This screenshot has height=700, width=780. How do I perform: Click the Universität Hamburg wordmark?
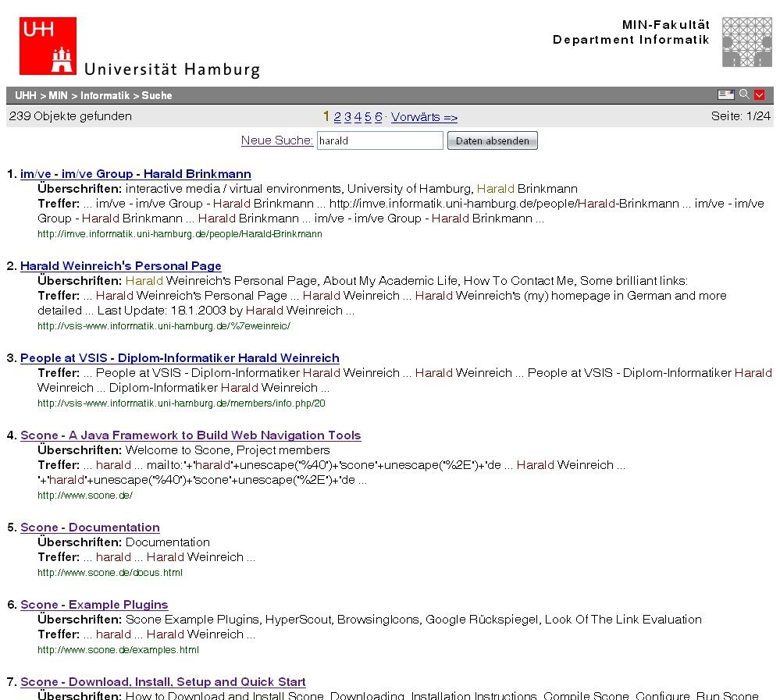[172, 69]
